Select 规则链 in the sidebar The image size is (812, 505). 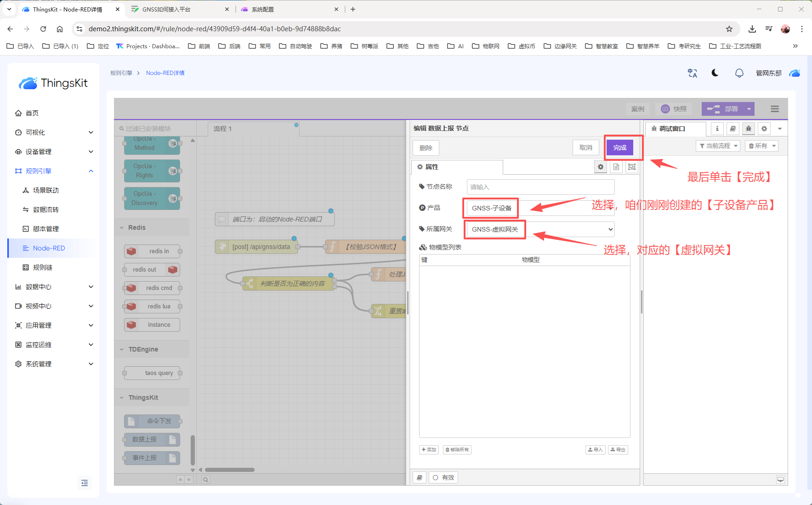point(43,267)
